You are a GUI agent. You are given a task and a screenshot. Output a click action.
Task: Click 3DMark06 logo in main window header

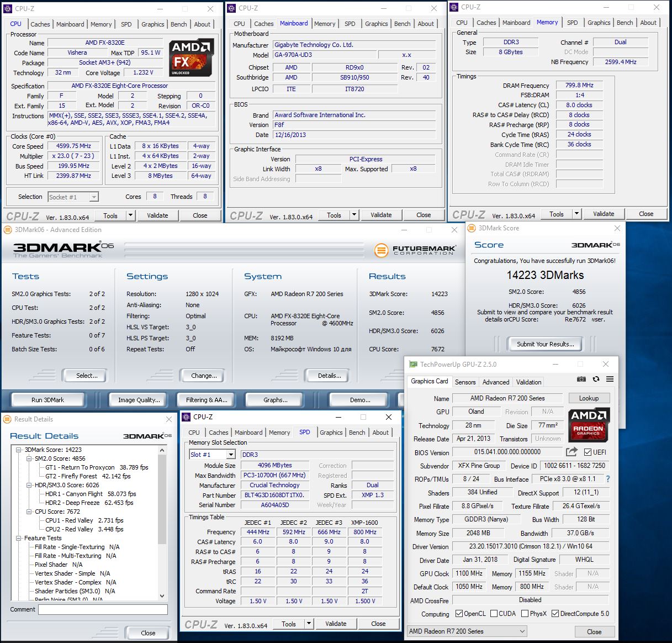click(63, 250)
